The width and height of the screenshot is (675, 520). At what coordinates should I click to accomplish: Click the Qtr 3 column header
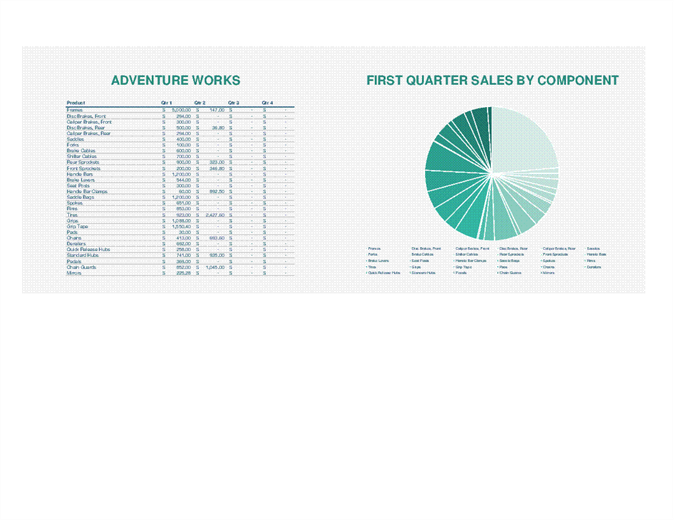(233, 103)
